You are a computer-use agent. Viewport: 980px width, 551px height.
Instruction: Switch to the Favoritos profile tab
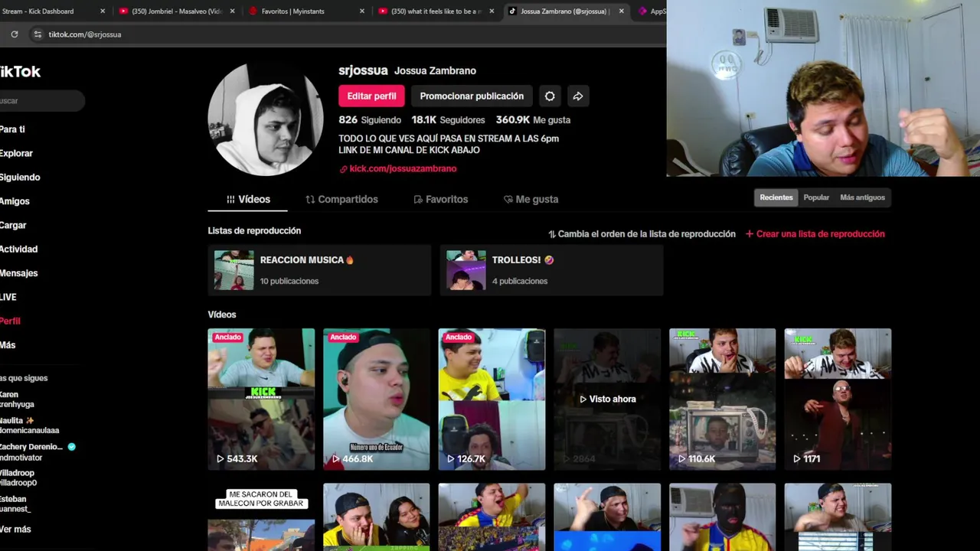[x=441, y=199]
